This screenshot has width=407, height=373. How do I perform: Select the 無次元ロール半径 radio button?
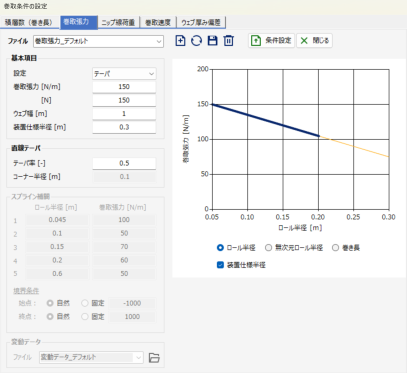(268, 248)
